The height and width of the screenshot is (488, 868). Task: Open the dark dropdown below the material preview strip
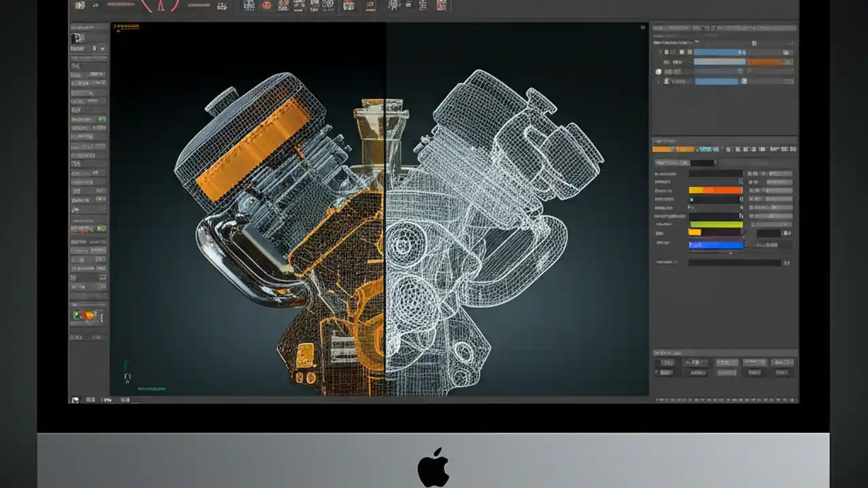click(x=703, y=163)
